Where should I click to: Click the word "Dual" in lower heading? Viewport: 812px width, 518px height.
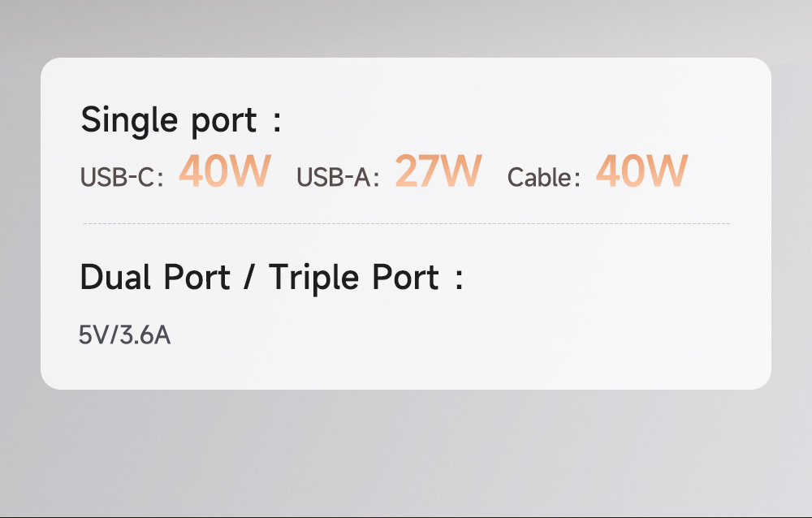[x=115, y=278]
